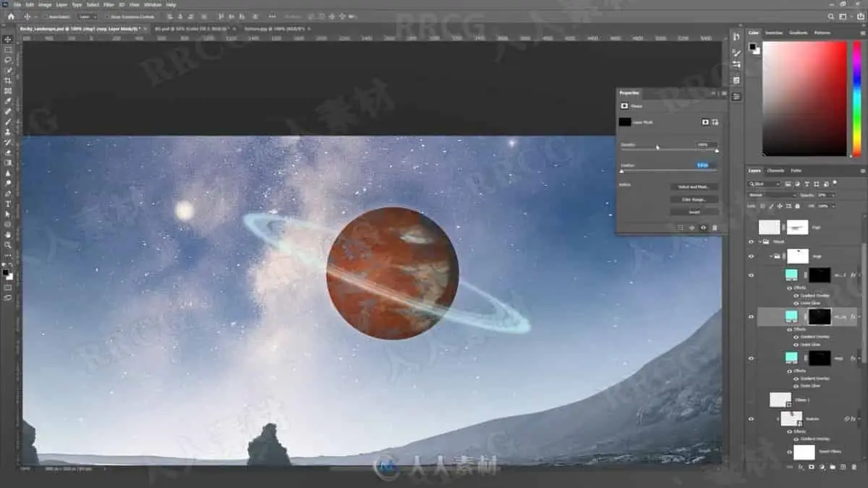This screenshot has width=868, height=488.
Task: Click Load Selection from Mask icon in Properties
Action: [680, 228]
